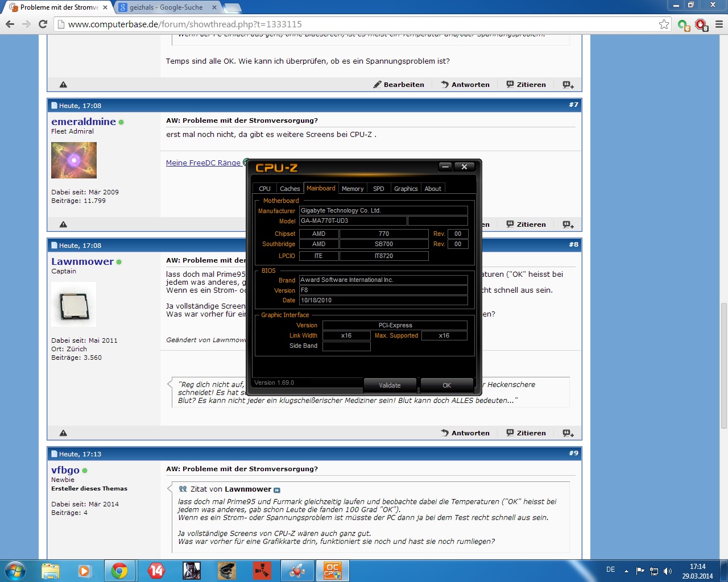Open the CPU tab in CPU-Z

click(264, 189)
